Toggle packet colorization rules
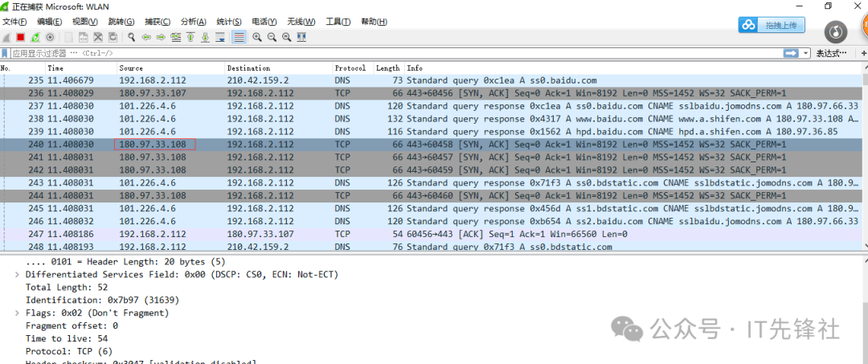868x364 pixels. pos(239,37)
